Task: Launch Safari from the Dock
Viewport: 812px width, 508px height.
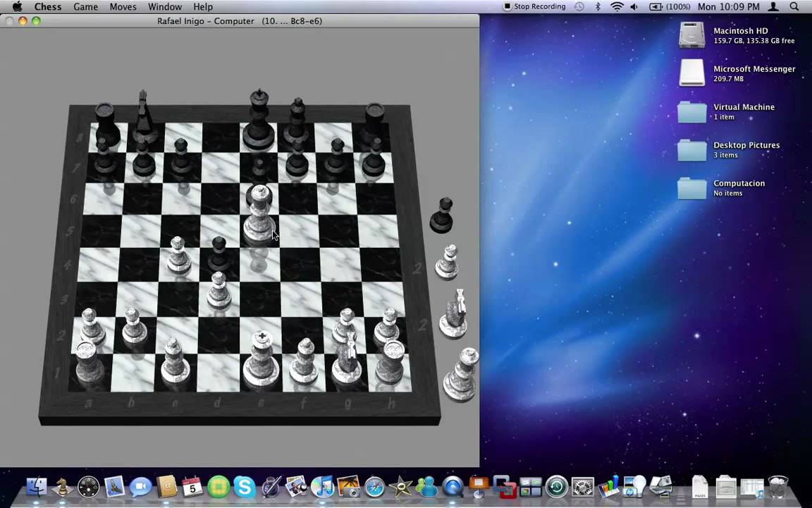Action: tap(374, 487)
